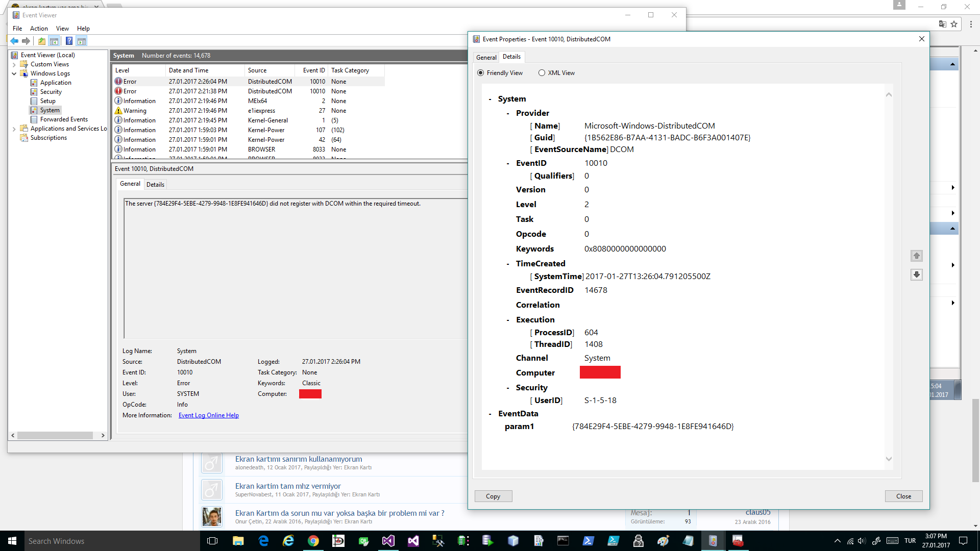Click the up arrow for previous event

coord(917,256)
